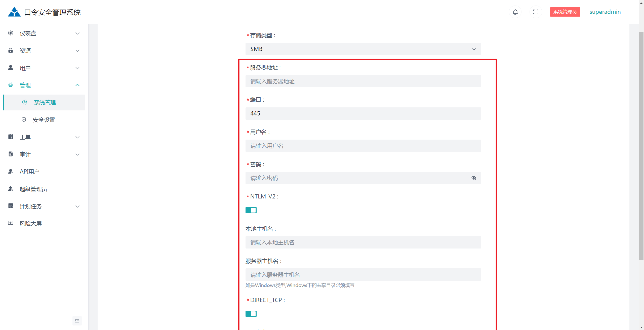The width and height of the screenshot is (644, 330).
Task: Disable the DIRECT_TCP switch
Action: tap(251, 314)
